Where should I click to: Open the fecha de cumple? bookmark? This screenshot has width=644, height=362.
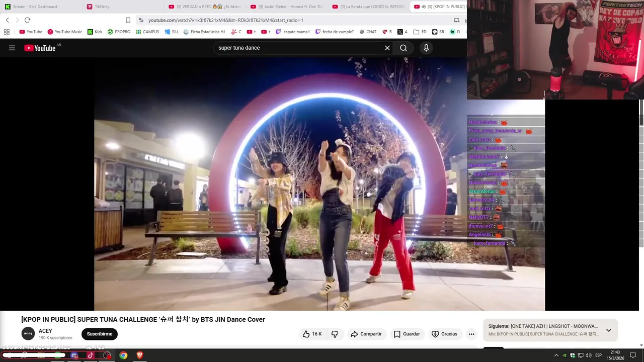335,32
